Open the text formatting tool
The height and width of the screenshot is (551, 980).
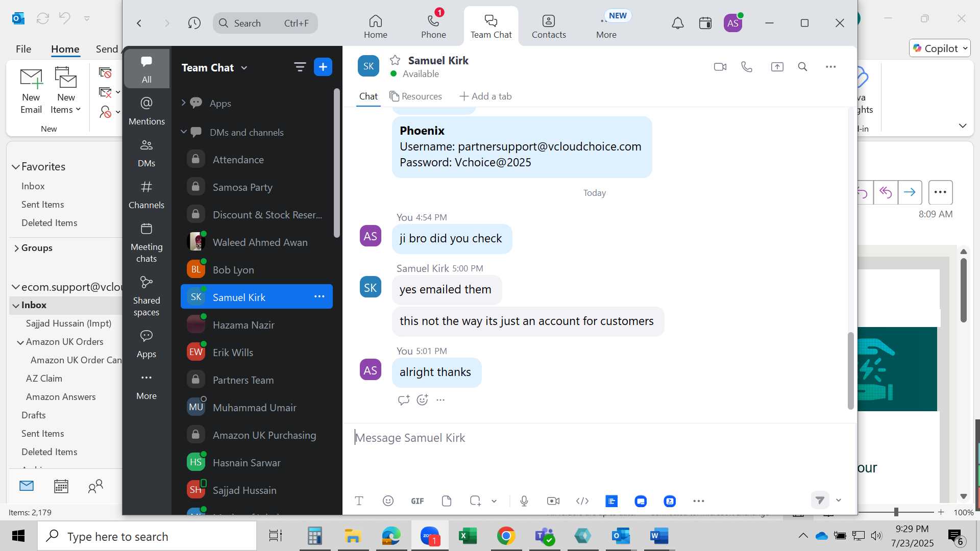click(359, 501)
